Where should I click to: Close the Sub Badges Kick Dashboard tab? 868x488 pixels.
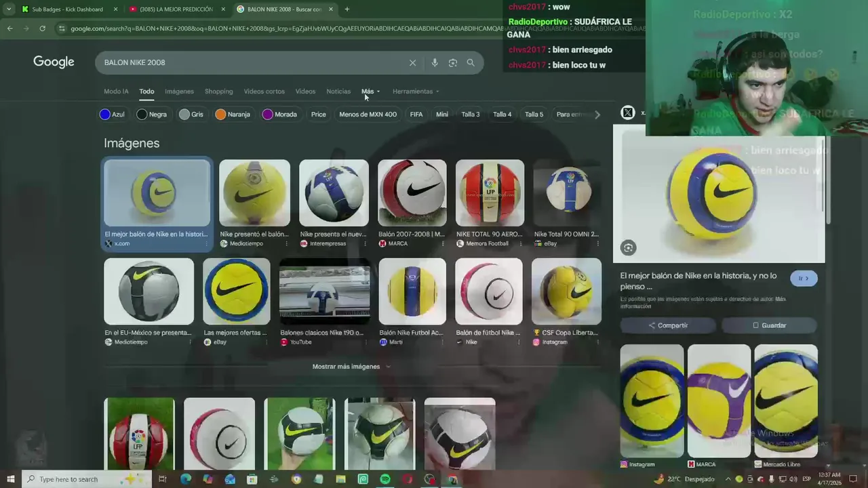(115, 9)
